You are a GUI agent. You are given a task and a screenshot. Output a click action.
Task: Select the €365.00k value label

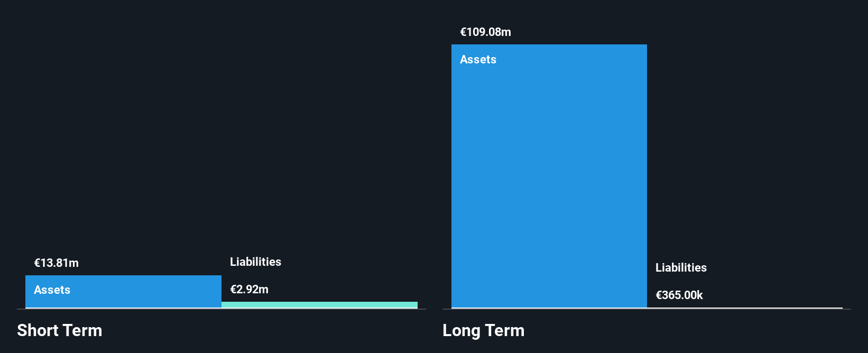(x=679, y=295)
